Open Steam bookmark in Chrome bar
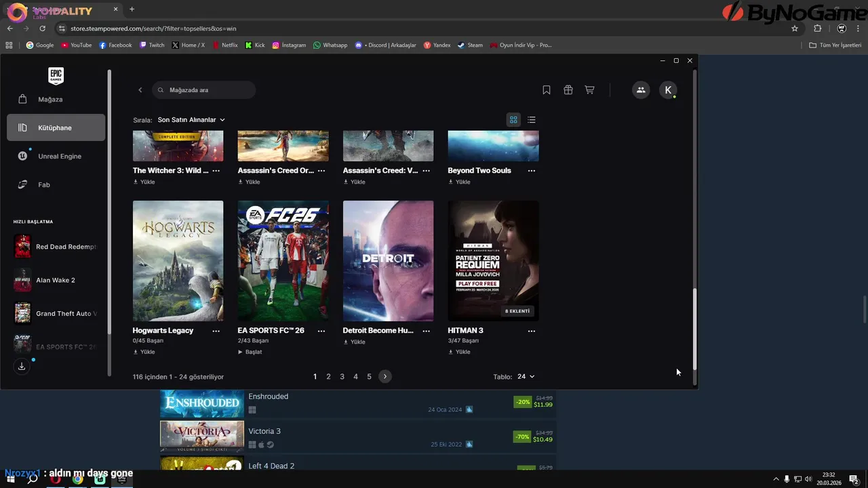The image size is (868, 488). point(470,45)
